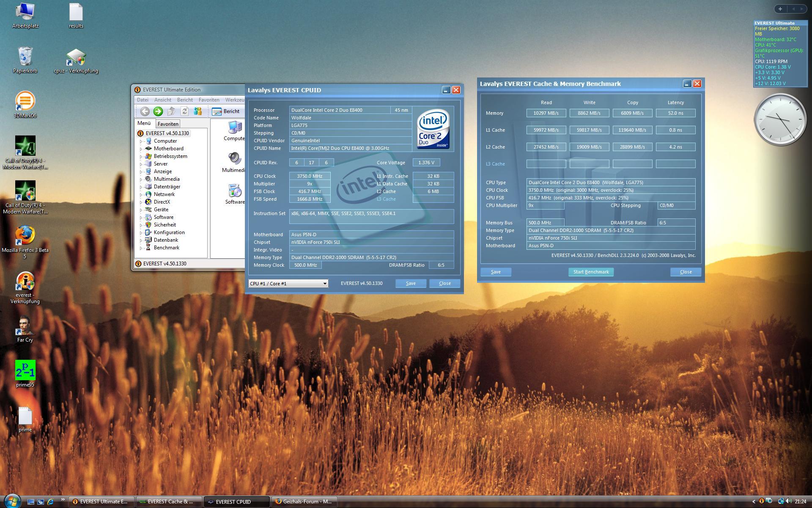812x508 pixels.
Task: Open the CPU #1 / Core #1 dropdown
Action: click(x=288, y=284)
